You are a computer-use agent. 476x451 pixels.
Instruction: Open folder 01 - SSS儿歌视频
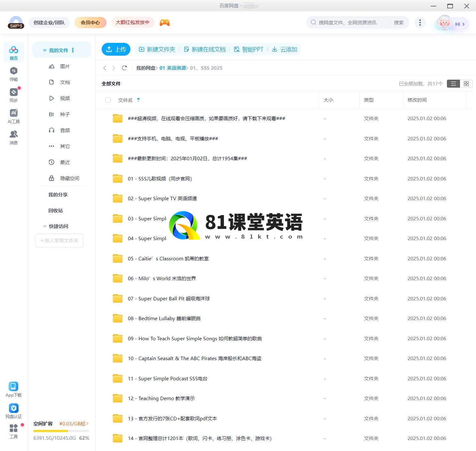point(160,179)
